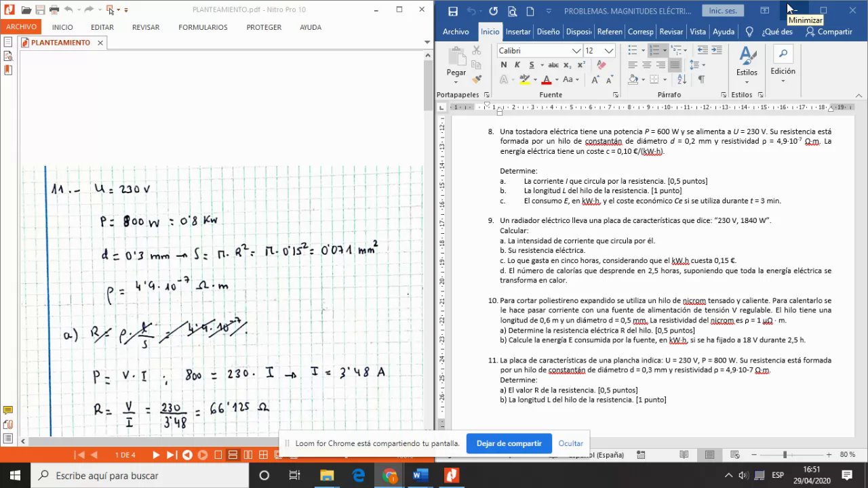This screenshot has height=488, width=868.
Task: Expand the bullet list style dropdown
Action: pyautogui.click(x=642, y=51)
